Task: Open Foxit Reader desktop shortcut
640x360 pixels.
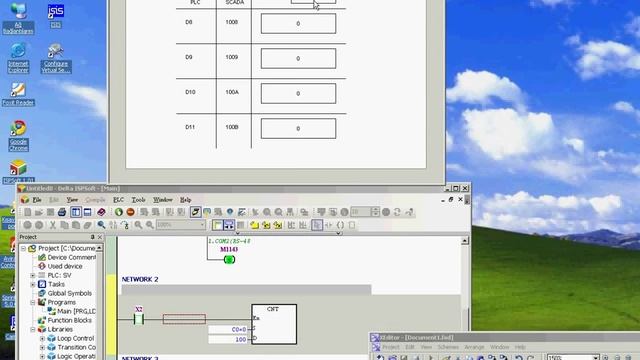Action: [18, 94]
